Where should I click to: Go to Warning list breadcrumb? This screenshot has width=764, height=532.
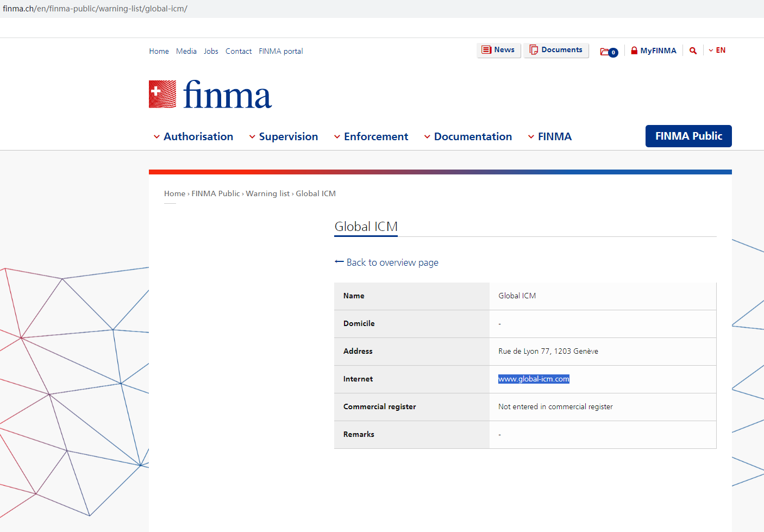pyautogui.click(x=267, y=193)
